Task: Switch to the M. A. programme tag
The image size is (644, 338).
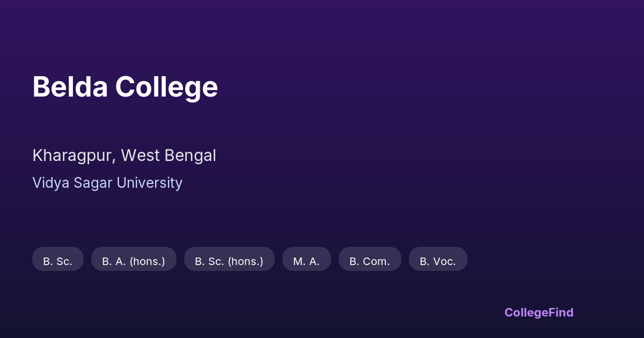Action: coord(306,261)
